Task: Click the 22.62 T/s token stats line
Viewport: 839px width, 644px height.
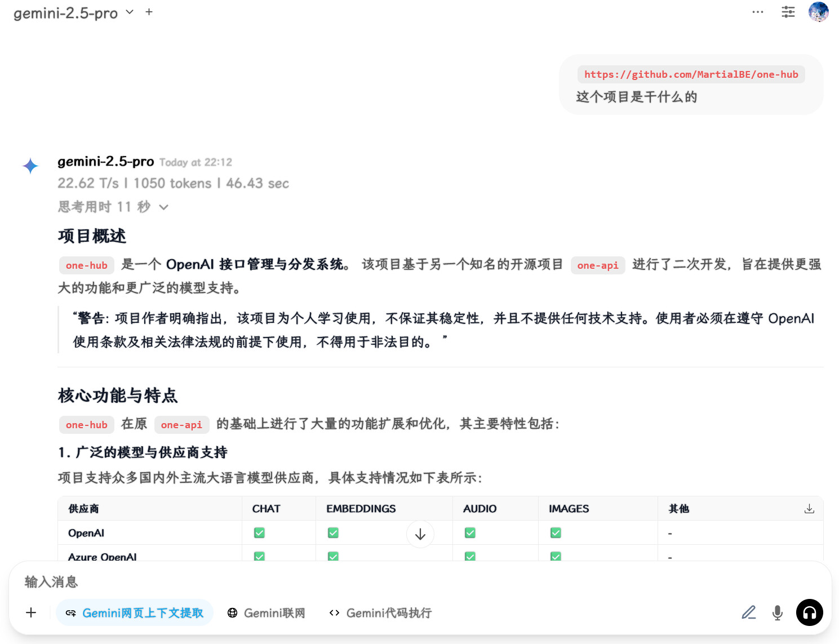Action: pyautogui.click(x=173, y=183)
